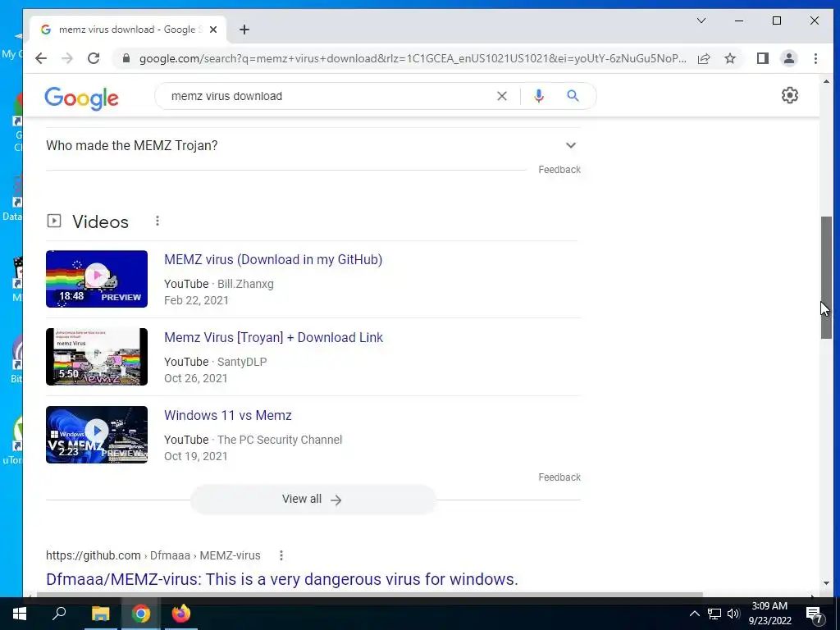Select the memz virus download tab
The width and height of the screenshot is (840, 630).
point(127,30)
